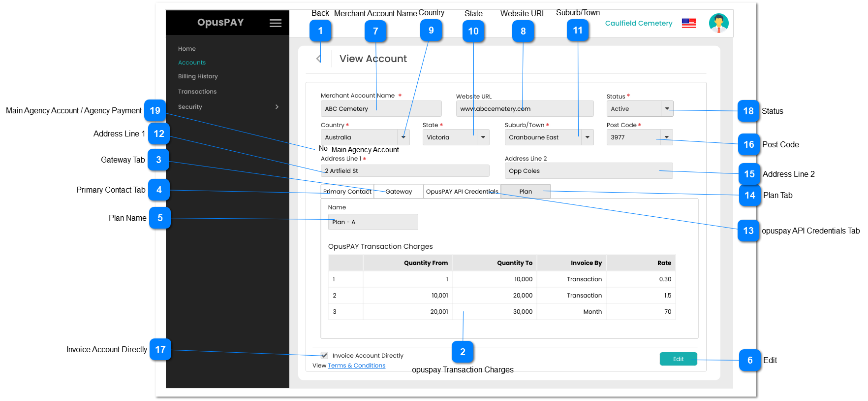
Task: Click the plan Name field
Action: 373,222
